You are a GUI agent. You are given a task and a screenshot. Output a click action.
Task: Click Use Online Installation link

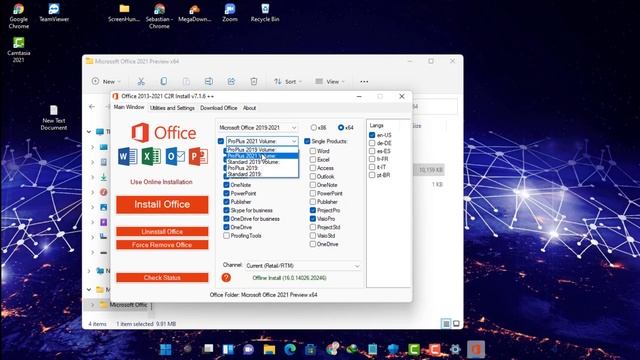tap(161, 182)
